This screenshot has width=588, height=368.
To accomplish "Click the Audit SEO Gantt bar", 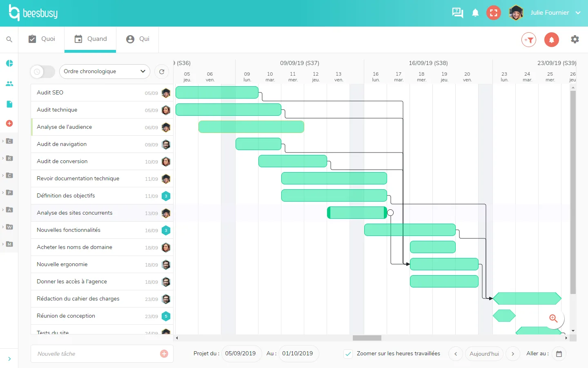I will [217, 92].
